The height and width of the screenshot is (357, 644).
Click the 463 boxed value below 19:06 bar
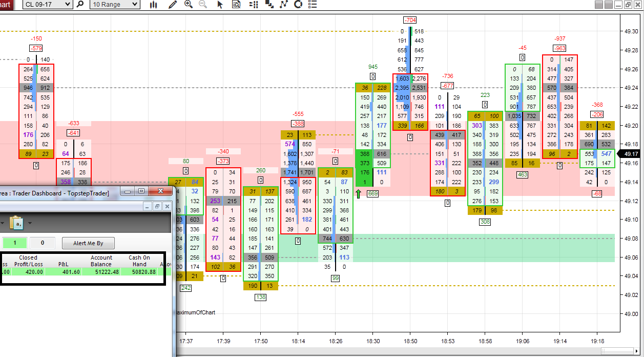(523, 175)
